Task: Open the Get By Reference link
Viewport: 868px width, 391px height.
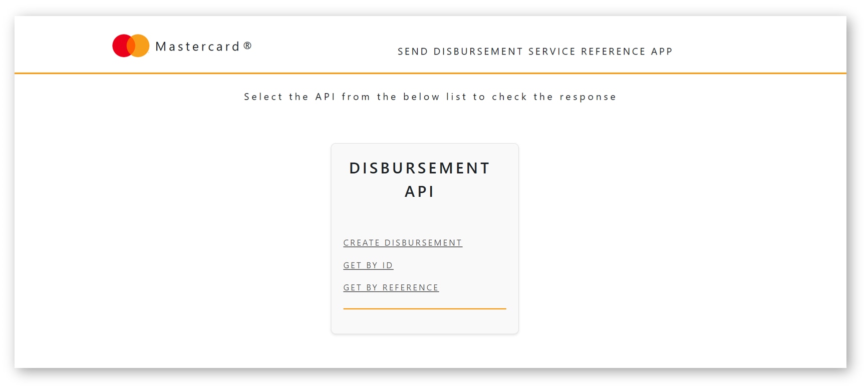Action: tap(391, 288)
